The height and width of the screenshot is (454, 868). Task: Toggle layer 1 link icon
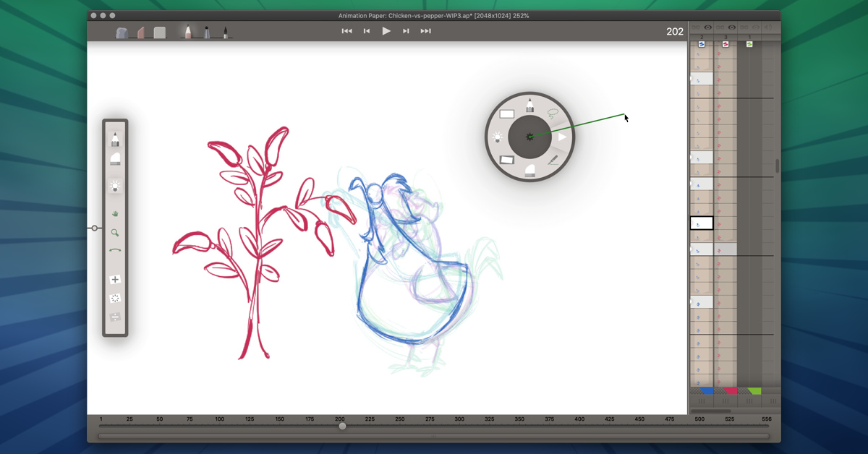744,27
